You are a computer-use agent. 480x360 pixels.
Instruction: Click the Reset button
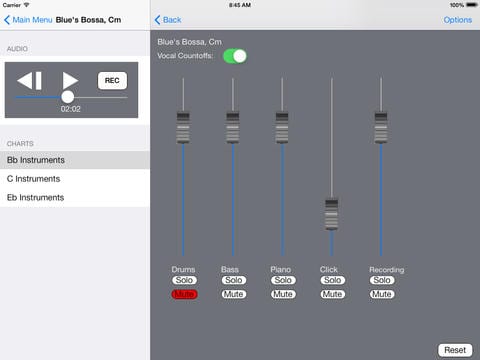point(455,350)
